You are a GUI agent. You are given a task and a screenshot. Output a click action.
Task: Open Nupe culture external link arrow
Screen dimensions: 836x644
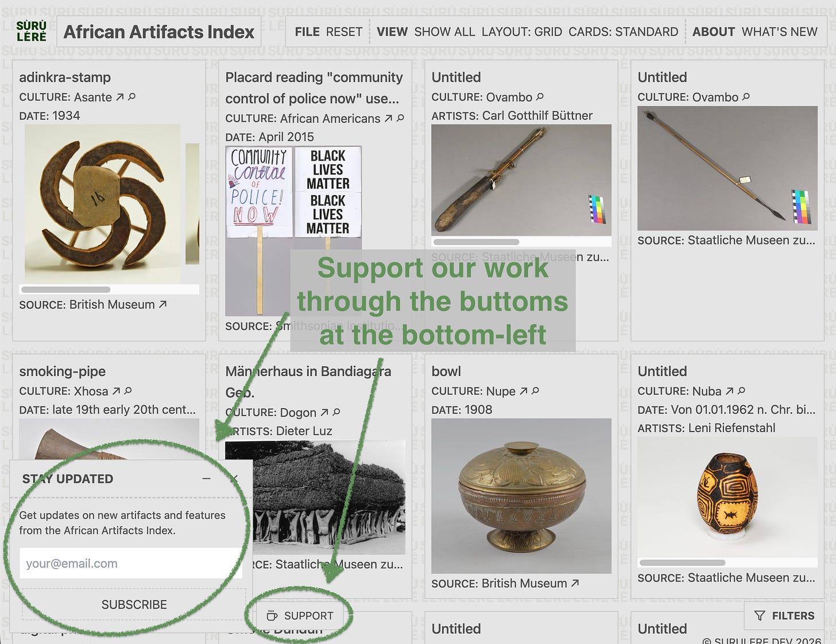pos(523,391)
